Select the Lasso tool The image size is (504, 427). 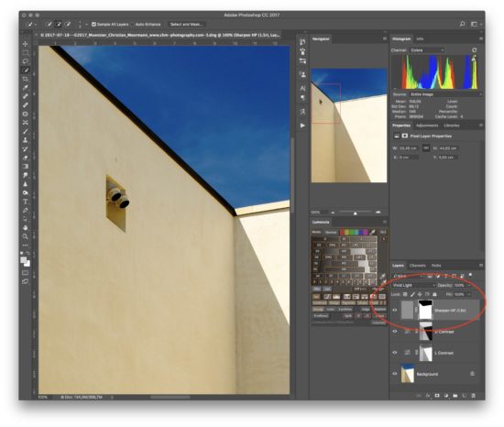[26, 61]
